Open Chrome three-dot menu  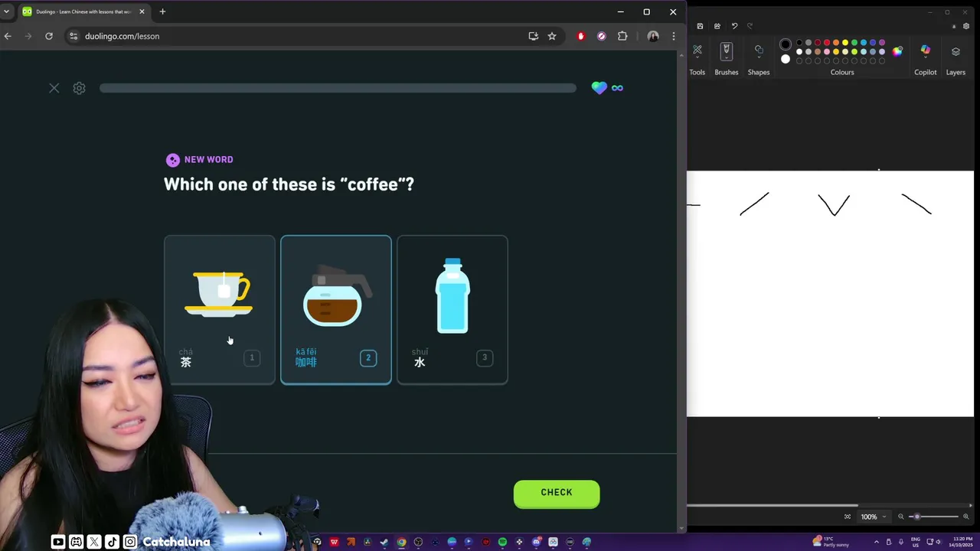[x=674, y=36]
